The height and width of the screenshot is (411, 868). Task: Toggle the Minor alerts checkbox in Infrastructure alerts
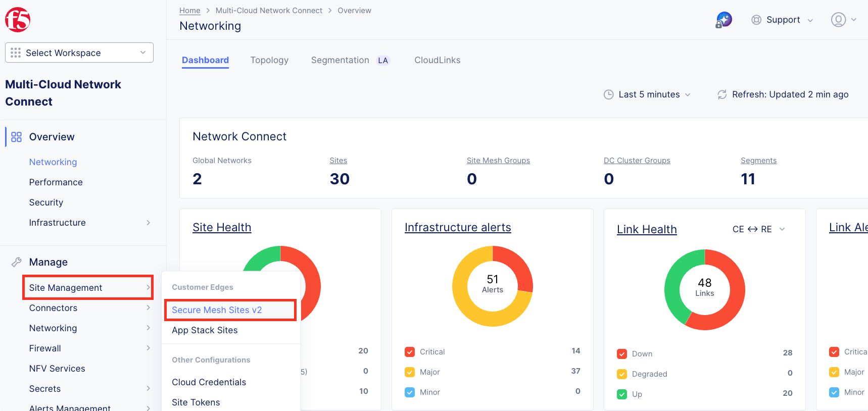click(410, 392)
